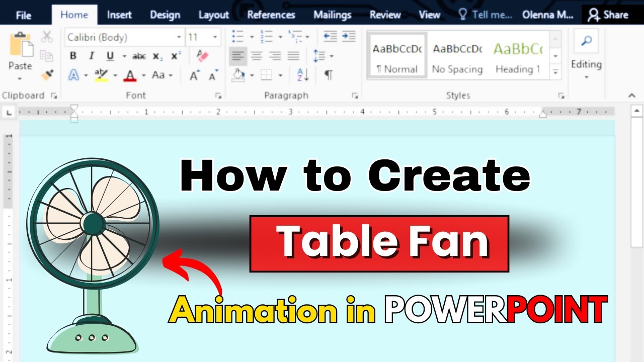Switch to the Design tab

click(x=165, y=15)
